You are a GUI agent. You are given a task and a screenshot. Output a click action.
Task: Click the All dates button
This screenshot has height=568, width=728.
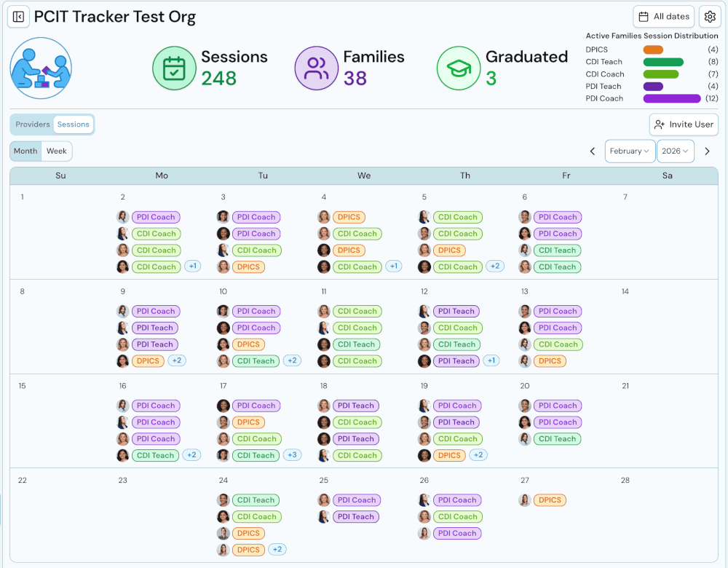[663, 15]
